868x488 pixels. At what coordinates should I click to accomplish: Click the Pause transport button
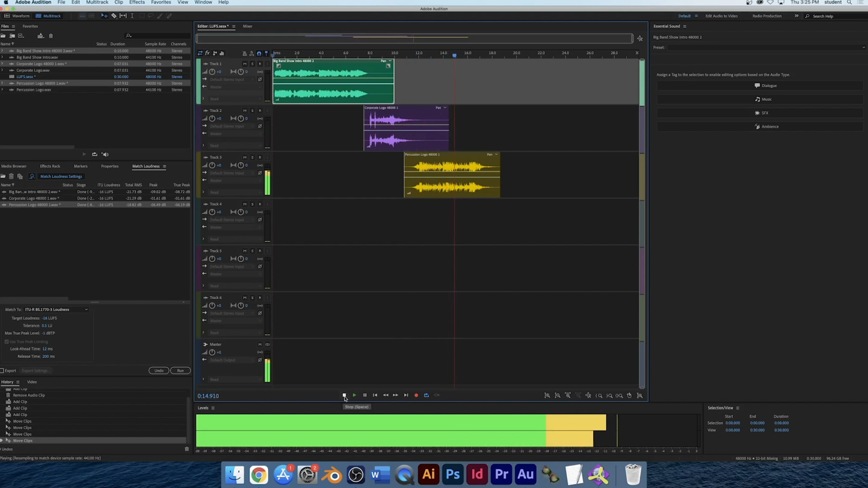point(365,395)
